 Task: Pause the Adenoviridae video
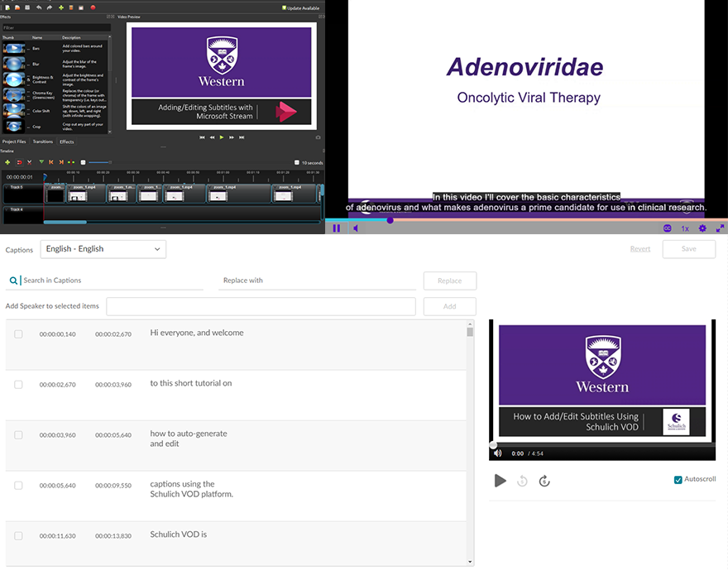coord(337,228)
